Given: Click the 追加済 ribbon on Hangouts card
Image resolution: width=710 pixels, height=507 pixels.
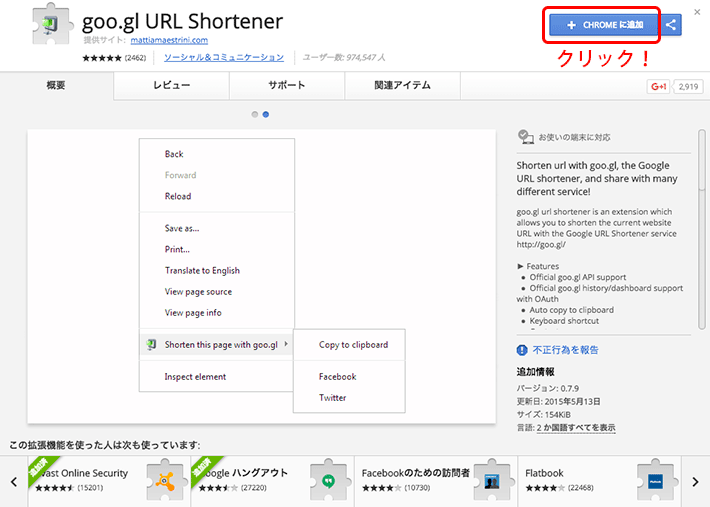Looking at the screenshot, I should 203,468.
